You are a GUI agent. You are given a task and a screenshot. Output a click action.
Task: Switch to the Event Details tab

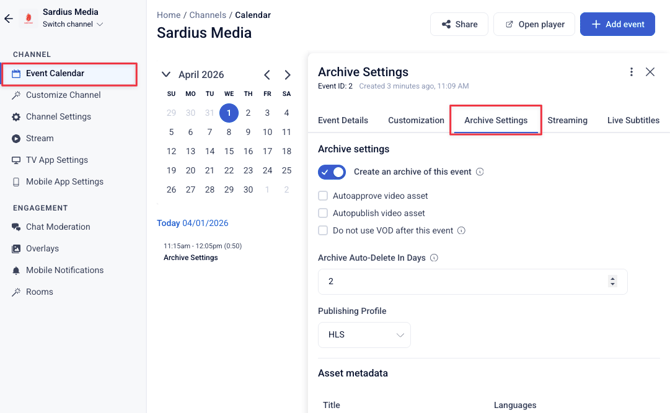click(x=343, y=120)
